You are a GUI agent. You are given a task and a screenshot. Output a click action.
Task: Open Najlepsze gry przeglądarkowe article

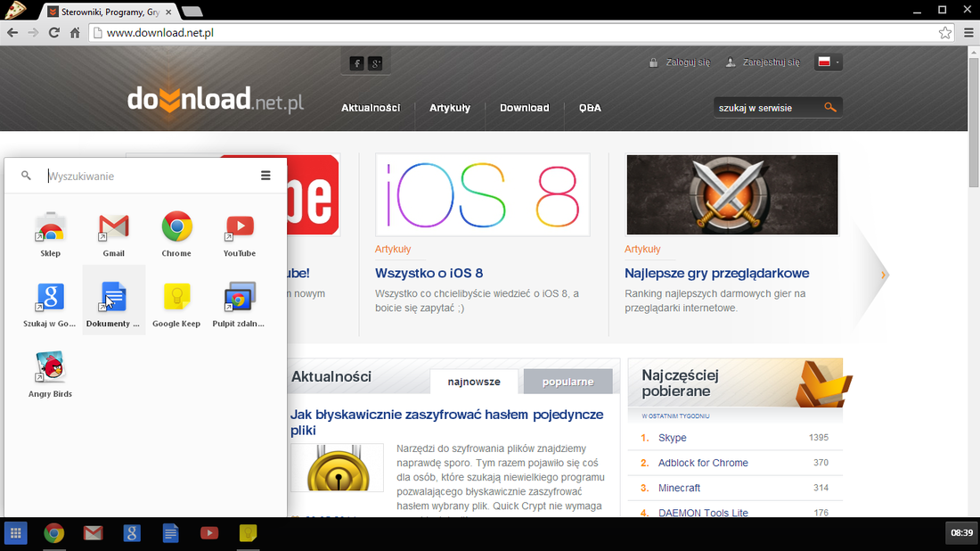click(x=717, y=273)
